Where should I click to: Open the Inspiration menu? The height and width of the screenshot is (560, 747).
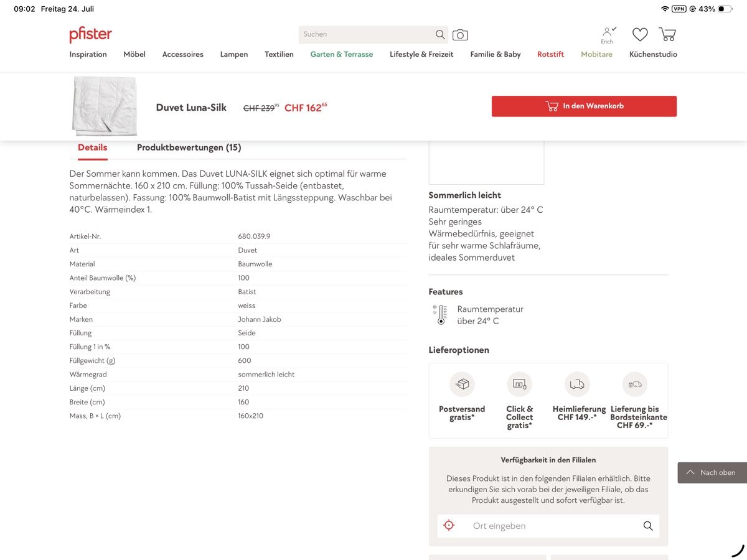coord(88,55)
